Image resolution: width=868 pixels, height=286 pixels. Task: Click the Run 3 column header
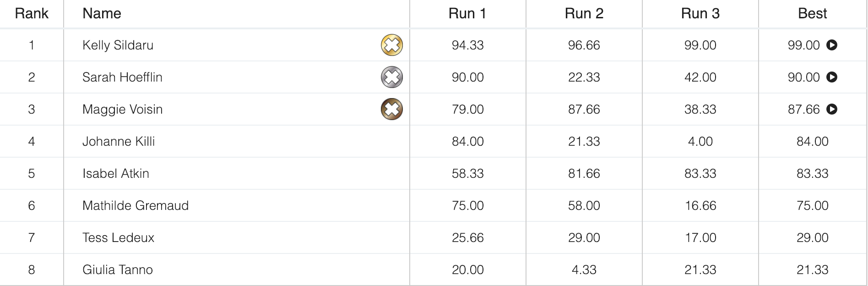tap(700, 13)
